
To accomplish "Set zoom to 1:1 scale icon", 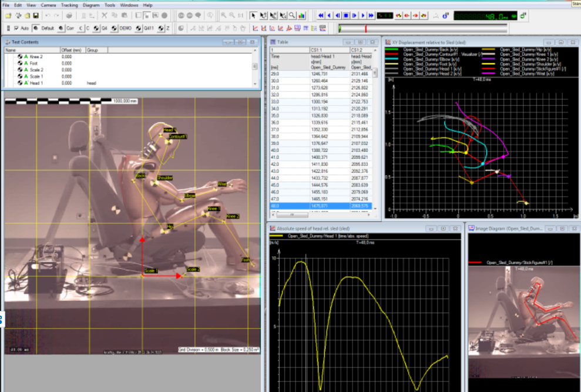I will tap(241, 16).
